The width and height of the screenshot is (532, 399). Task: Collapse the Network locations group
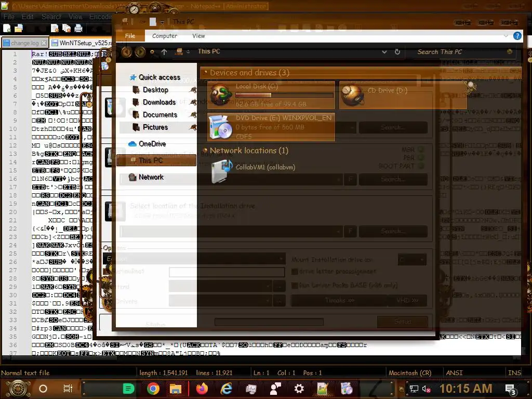205,150
